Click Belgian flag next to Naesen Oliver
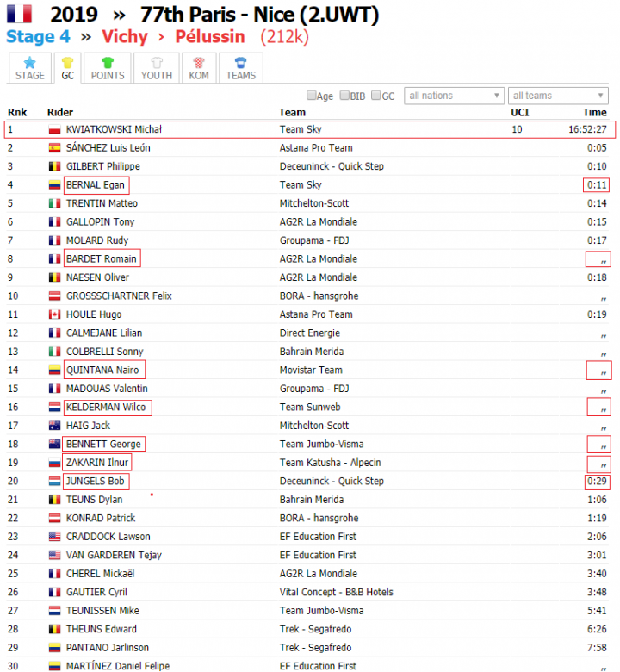 point(54,277)
